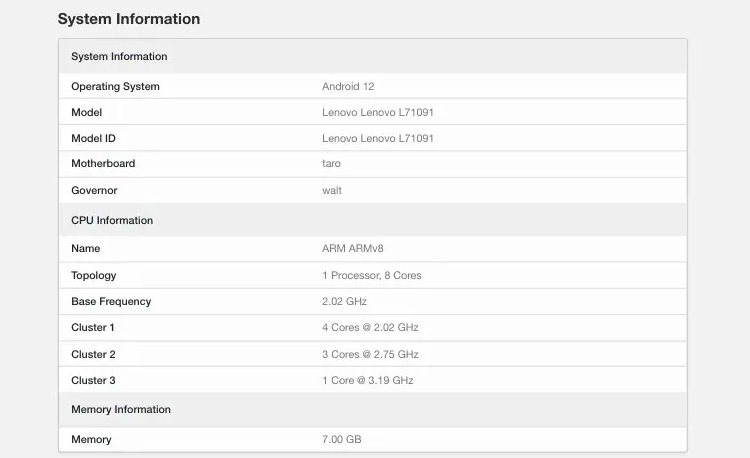Select the Cluster 1 cores value
Image resolution: width=750 pixels, height=458 pixels.
point(370,328)
